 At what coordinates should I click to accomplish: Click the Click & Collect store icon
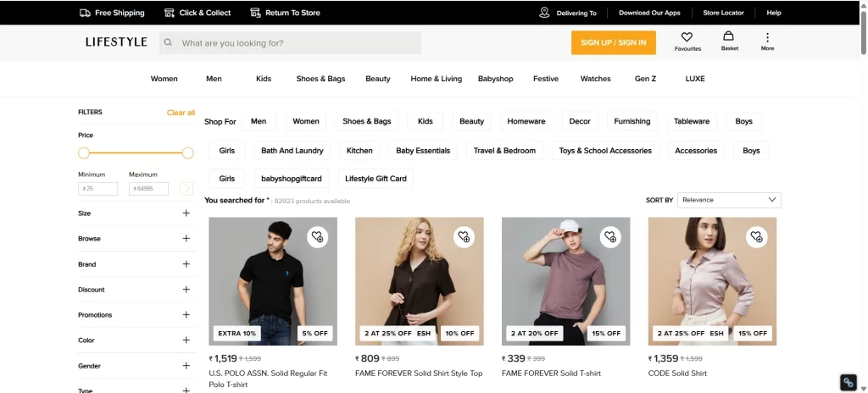170,13
